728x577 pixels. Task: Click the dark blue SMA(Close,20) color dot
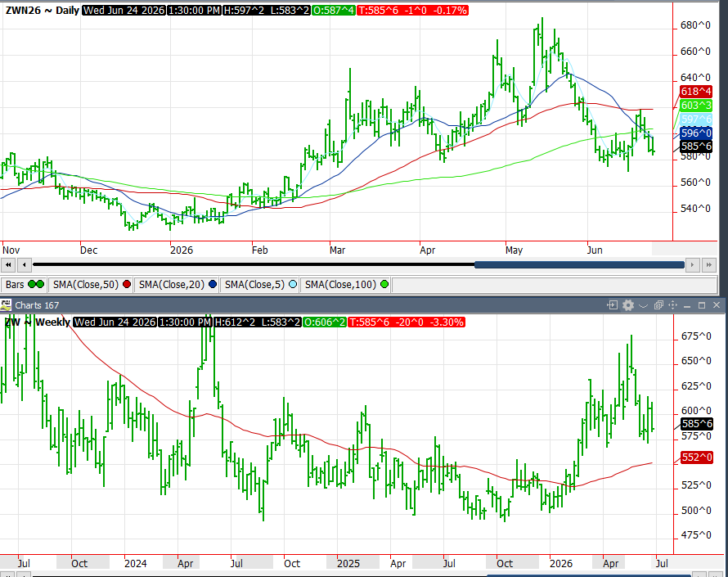pyautogui.click(x=213, y=284)
